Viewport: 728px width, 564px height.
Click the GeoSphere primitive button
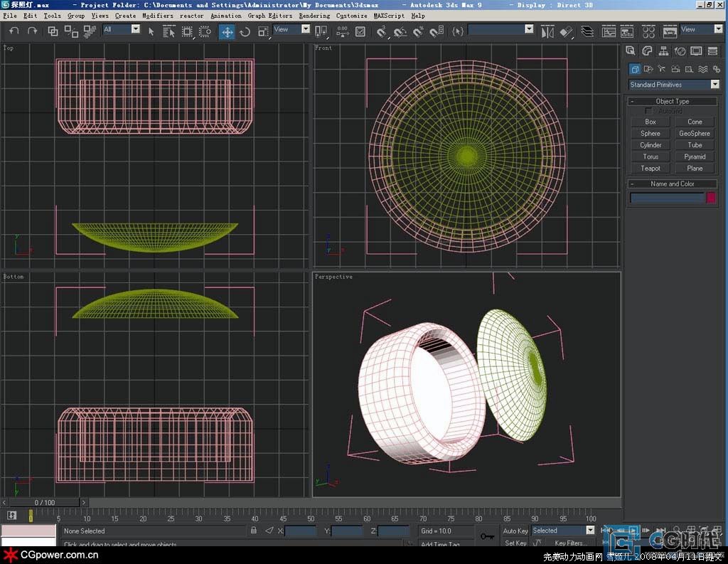695,133
